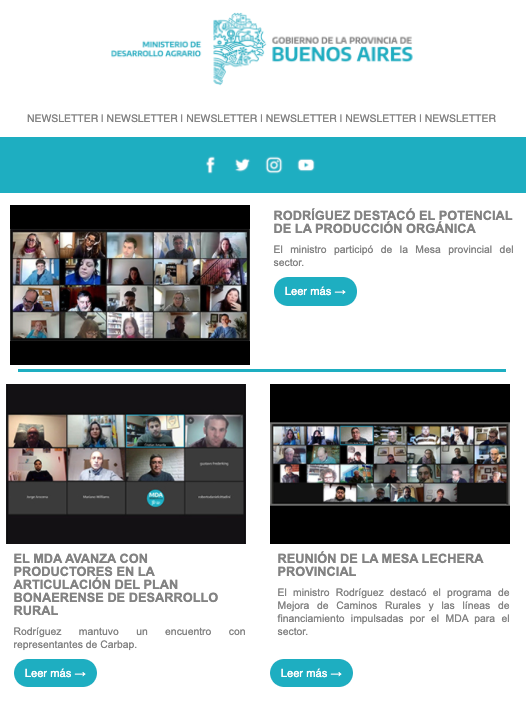
Task: Click text about Mejora de Caminos Rurales
Action: point(393,612)
